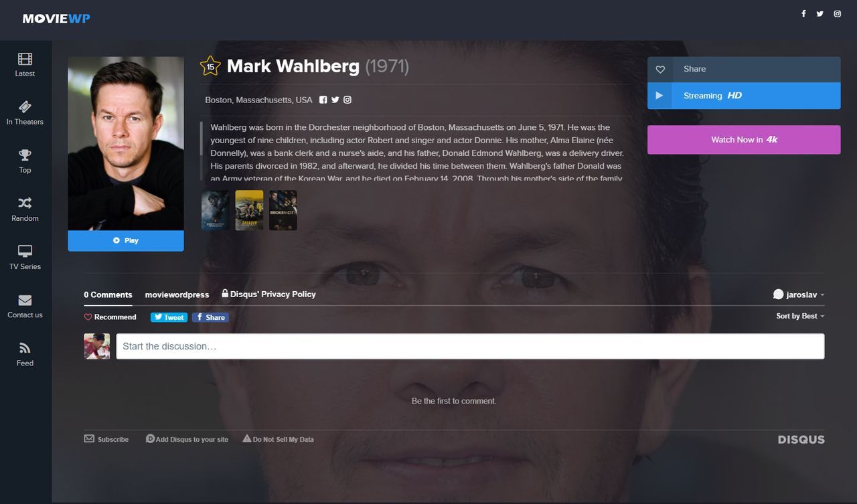Open In Theaters ticket icon
Image resolution: width=857 pixels, height=504 pixels.
point(25,107)
